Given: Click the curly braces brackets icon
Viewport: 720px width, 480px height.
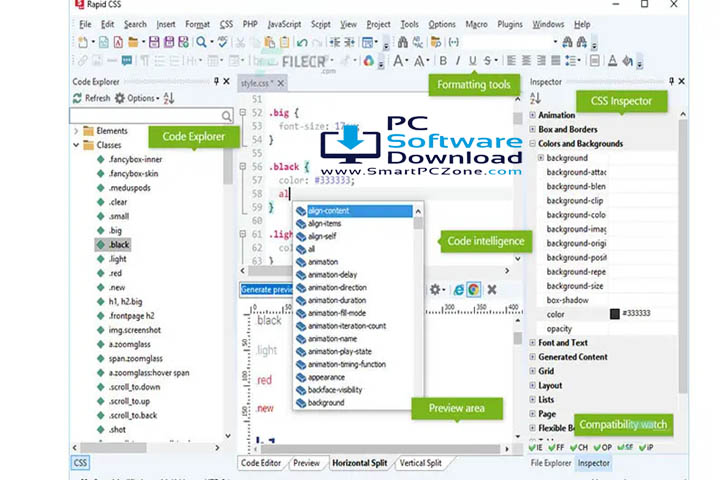Looking at the screenshot, I should coord(454,42).
